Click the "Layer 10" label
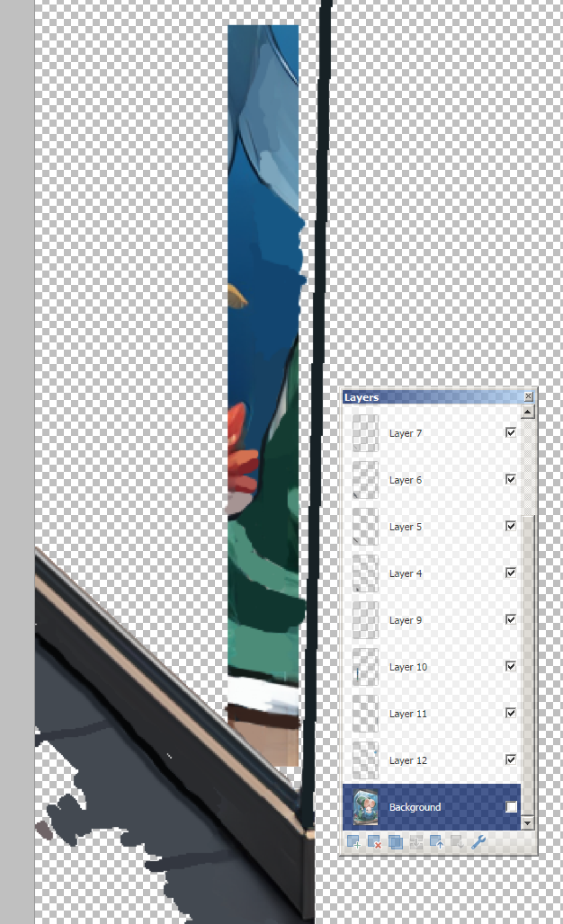The height and width of the screenshot is (924, 563). [x=408, y=666]
